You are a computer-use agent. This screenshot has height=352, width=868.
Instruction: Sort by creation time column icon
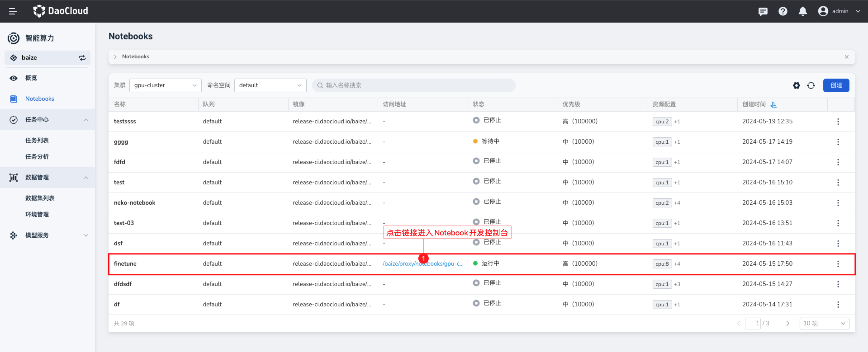click(773, 104)
